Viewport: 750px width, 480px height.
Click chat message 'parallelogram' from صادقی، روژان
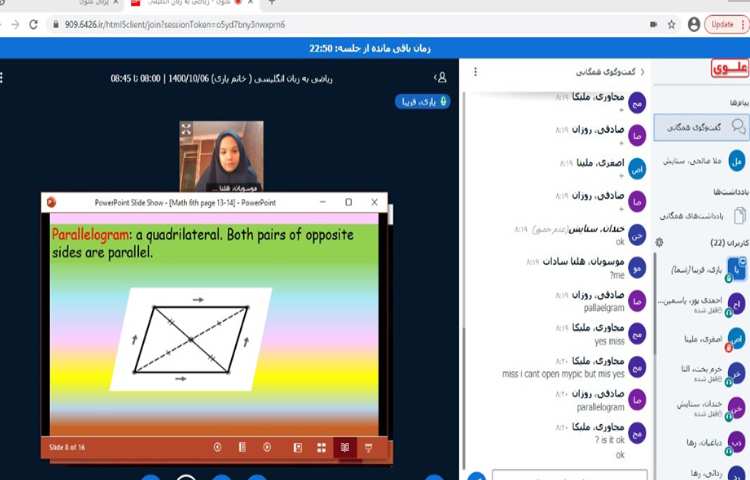600,407
